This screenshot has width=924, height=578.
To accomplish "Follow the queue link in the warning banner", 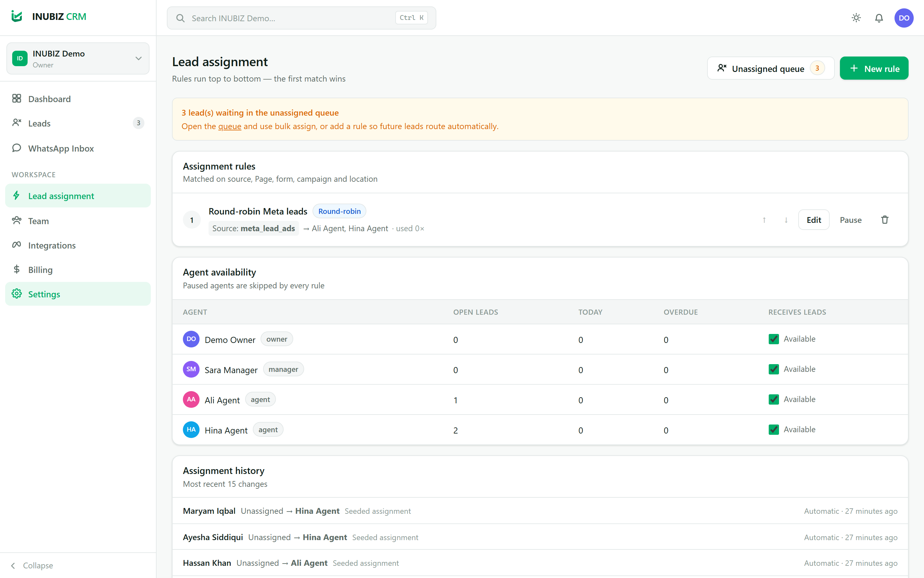I will click(x=229, y=126).
